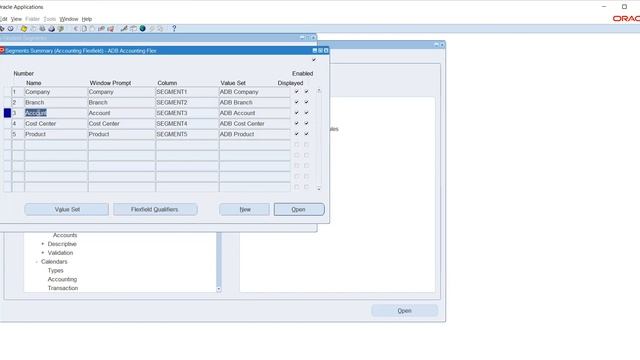The height and width of the screenshot is (360, 640).
Task: Click the Cost Center Name field
Action: [x=56, y=124]
